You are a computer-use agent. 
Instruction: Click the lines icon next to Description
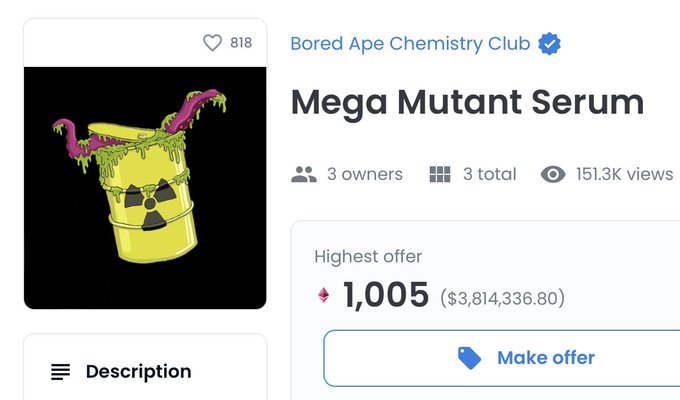click(x=60, y=372)
